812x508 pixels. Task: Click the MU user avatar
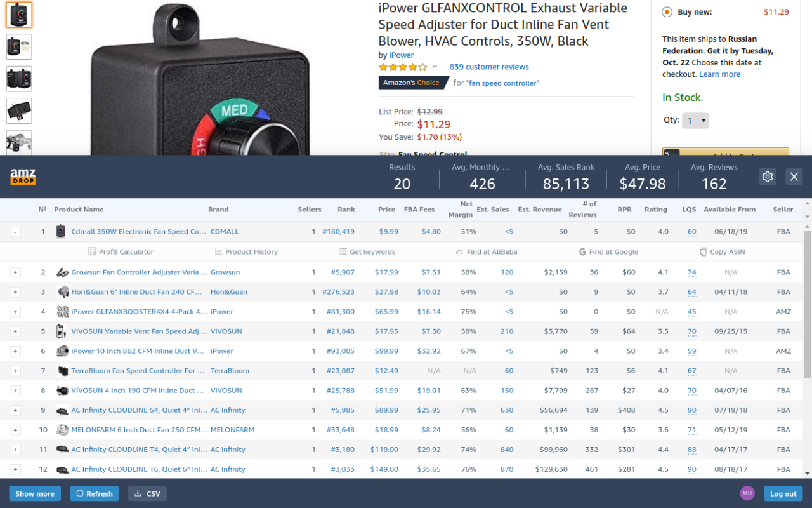tap(747, 493)
